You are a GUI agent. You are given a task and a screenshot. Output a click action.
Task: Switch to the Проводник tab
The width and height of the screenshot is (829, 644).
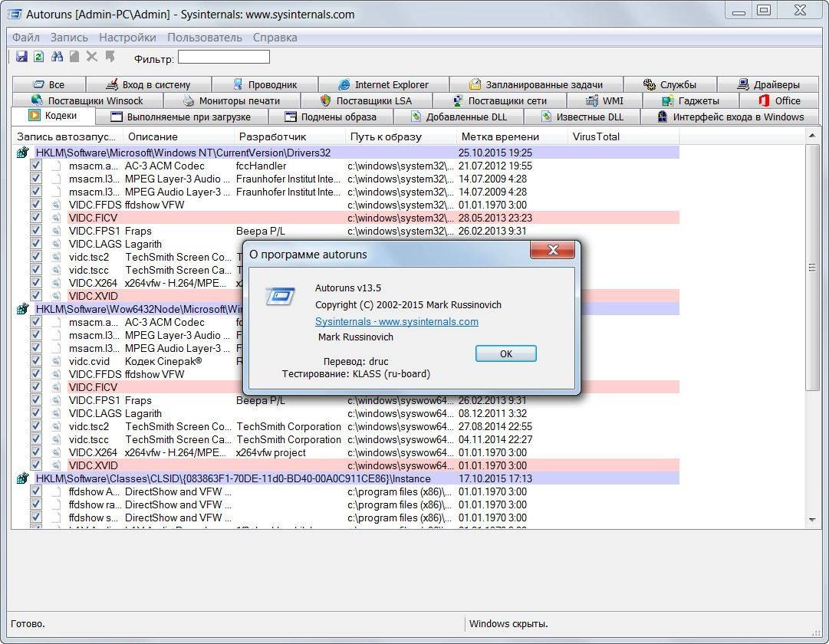click(x=265, y=84)
